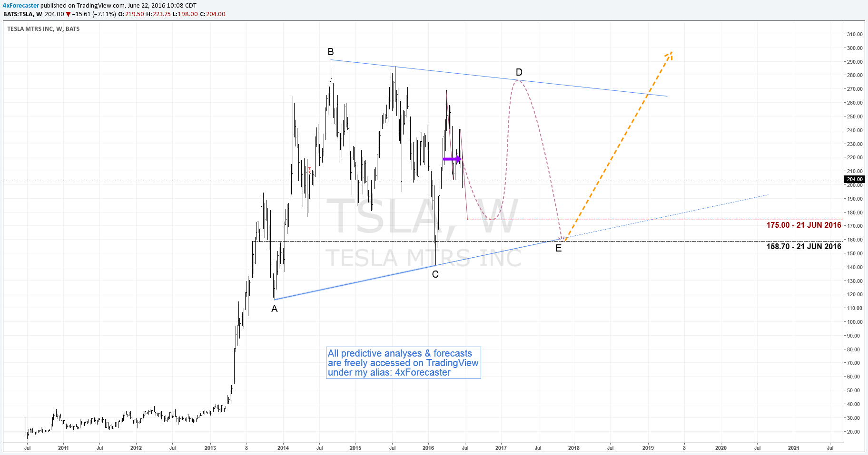Open the 4xForecaster author link

point(21,6)
